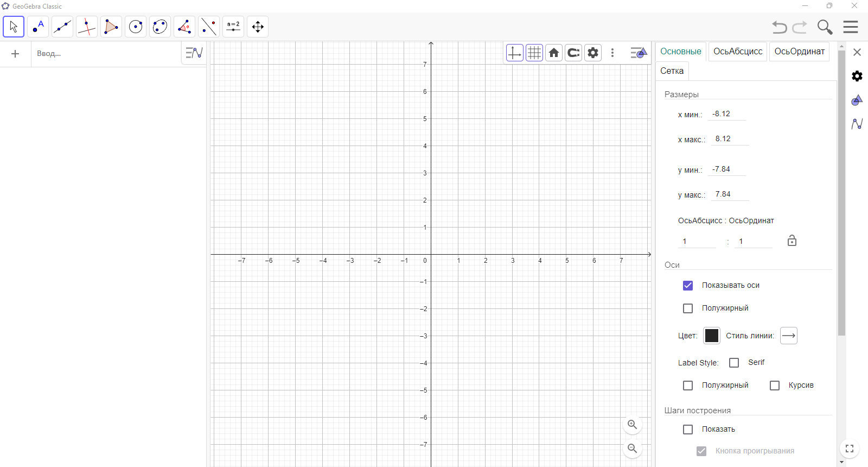Click the scrollbar down arrow
The image size is (868, 467).
pyautogui.click(x=841, y=462)
